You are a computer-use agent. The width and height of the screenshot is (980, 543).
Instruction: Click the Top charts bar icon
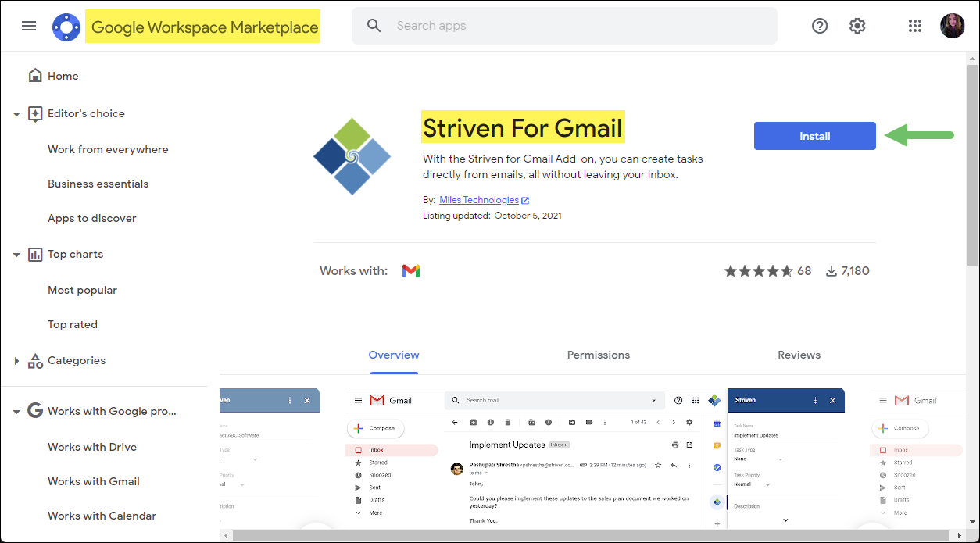(x=35, y=254)
